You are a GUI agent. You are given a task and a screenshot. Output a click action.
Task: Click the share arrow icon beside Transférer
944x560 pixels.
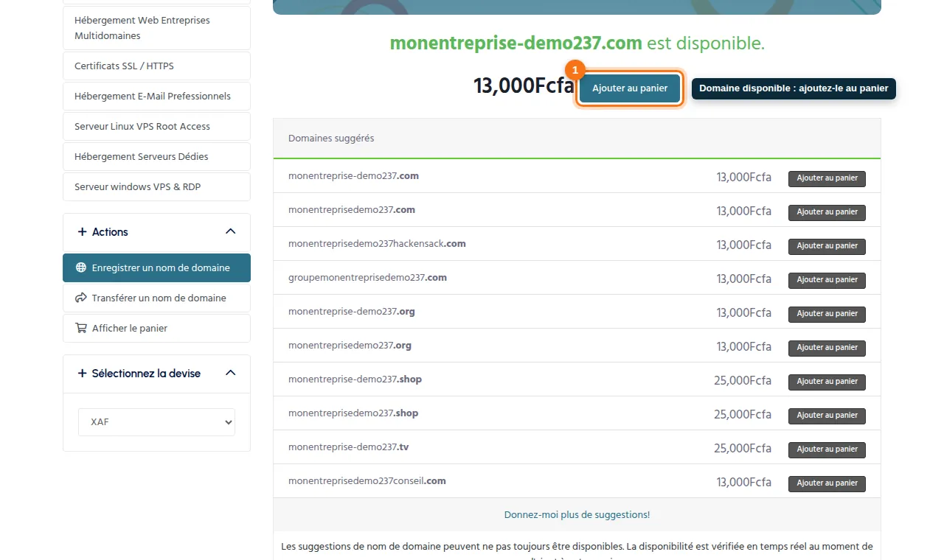pos(81,298)
